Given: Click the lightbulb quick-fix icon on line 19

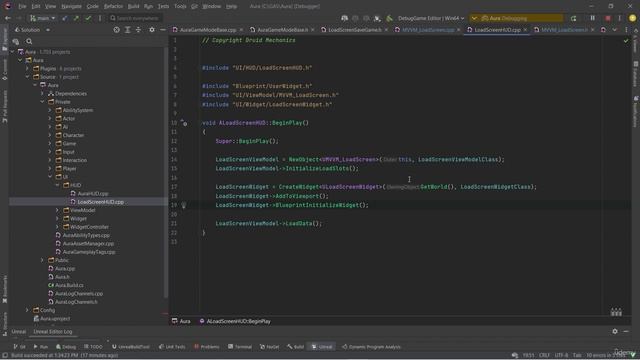Looking at the screenshot, I should pos(184,205).
